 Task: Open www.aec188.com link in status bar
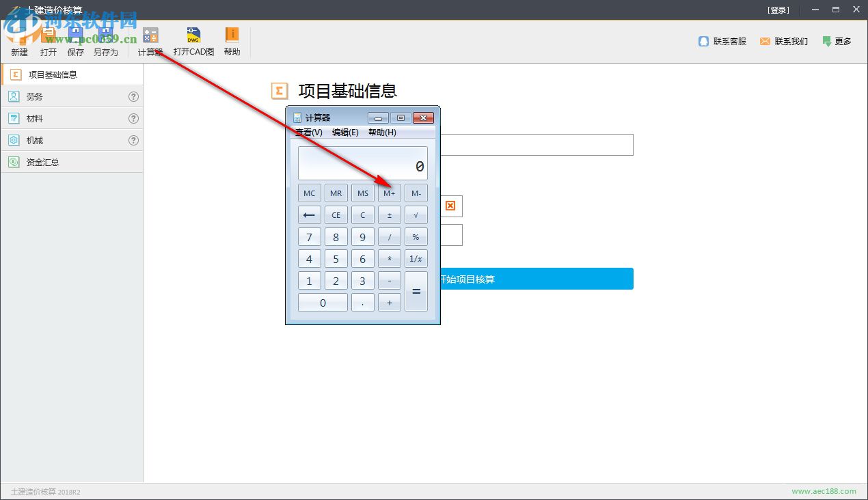tap(824, 491)
